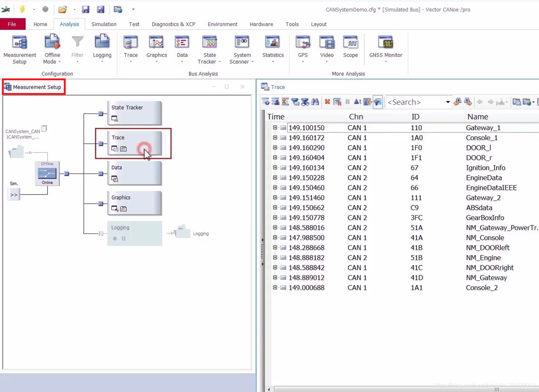The height and width of the screenshot is (392, 539).
Task: Click the State Tracker ribbon icon
Action: (209, 50)
